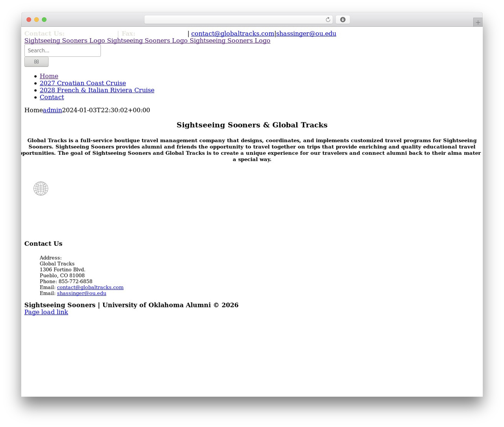Click the search submit button icon
The height and width of the screenshot is (427, 504).
coord(36,62)
